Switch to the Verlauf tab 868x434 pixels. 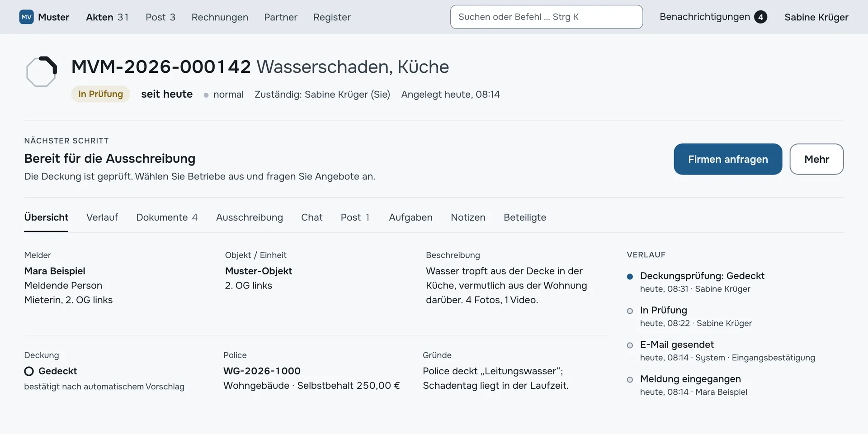(102, 217)
